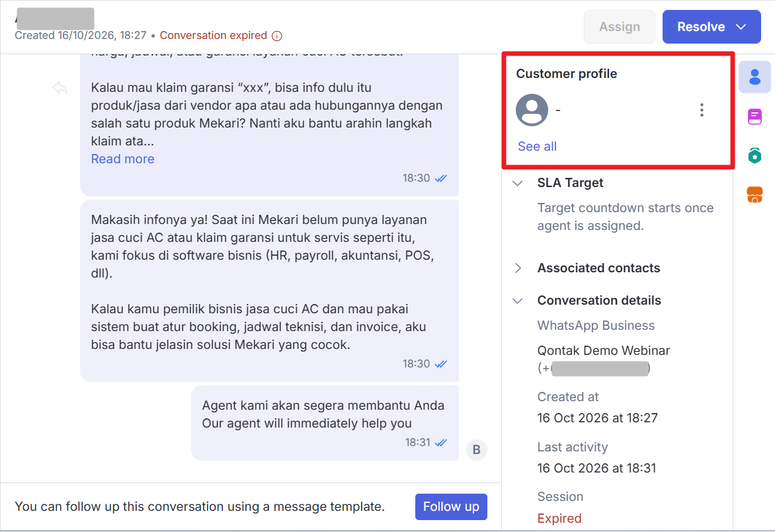Click the Target countdown starts once text

click(x=626, y=217)
